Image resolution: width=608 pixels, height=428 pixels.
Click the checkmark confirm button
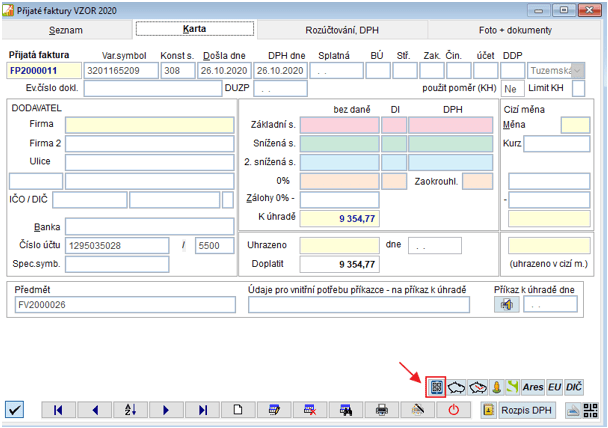(14, 410)
